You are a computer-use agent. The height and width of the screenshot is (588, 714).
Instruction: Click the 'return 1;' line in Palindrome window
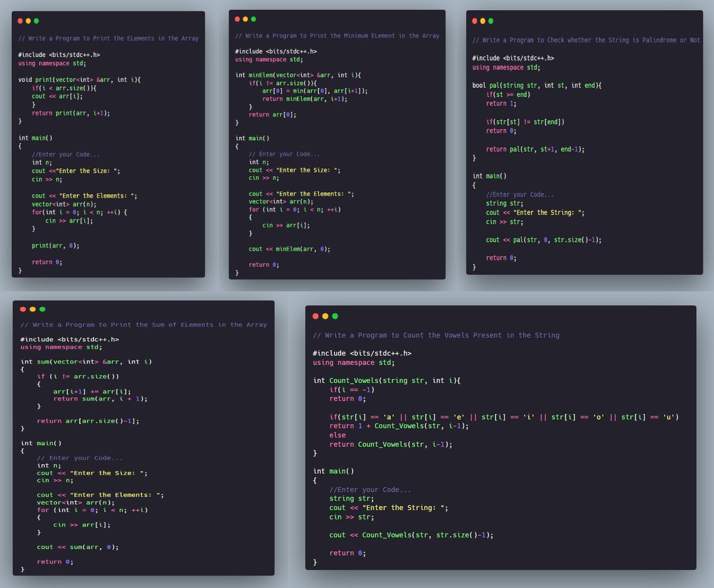(x=502, y=103)
